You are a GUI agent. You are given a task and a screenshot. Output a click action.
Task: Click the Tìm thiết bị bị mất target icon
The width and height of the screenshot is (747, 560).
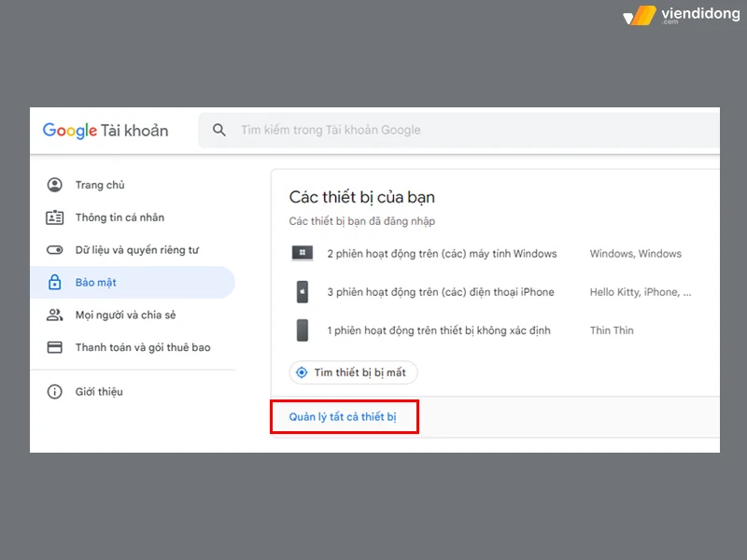302,371
